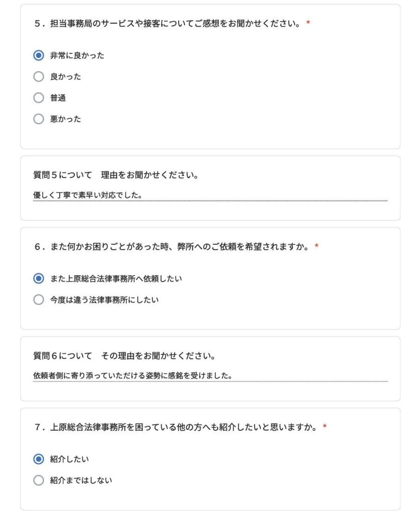Click the question 5 reason text field
Viewport: 420px width, 515px height.
210,195
